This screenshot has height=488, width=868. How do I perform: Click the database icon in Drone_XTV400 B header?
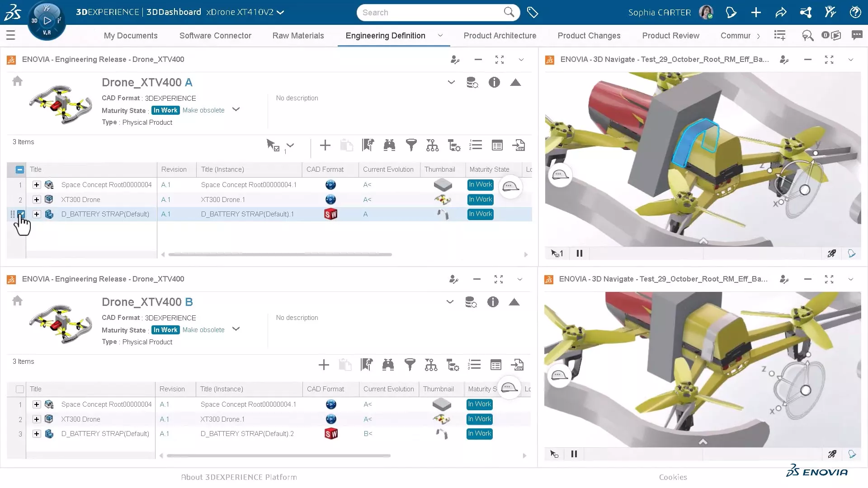tap(471, 302)
